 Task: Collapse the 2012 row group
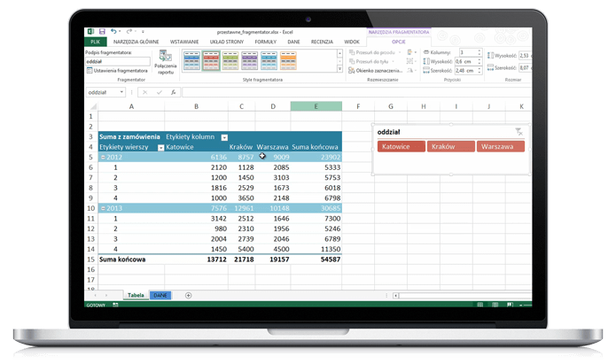104,157
